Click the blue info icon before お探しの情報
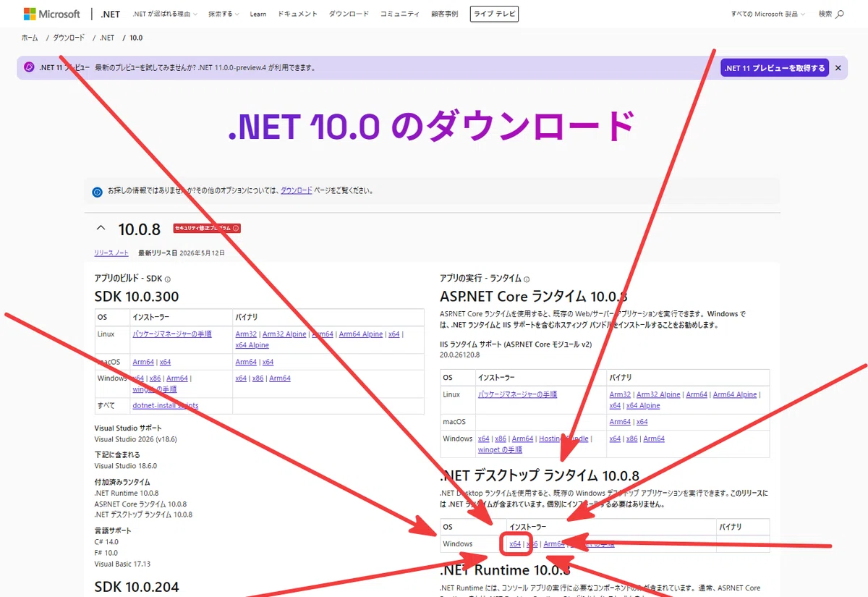Screen dimensions: 868x597 click(x=97, y=192)
